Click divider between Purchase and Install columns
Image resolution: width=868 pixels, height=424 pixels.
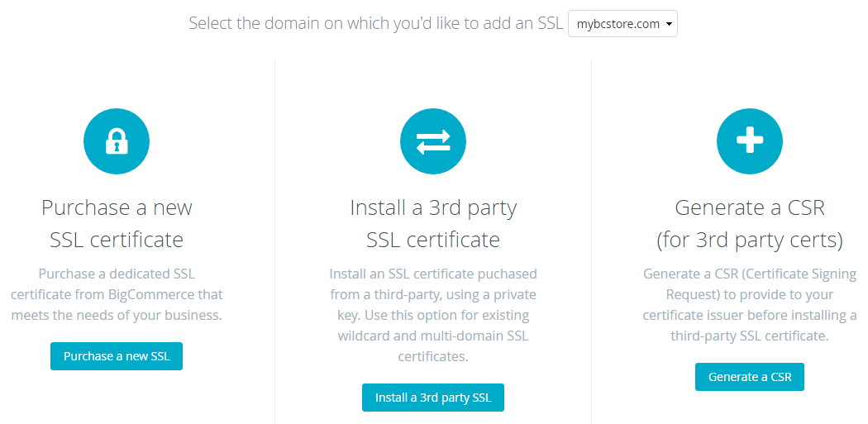tap(274, 241)
